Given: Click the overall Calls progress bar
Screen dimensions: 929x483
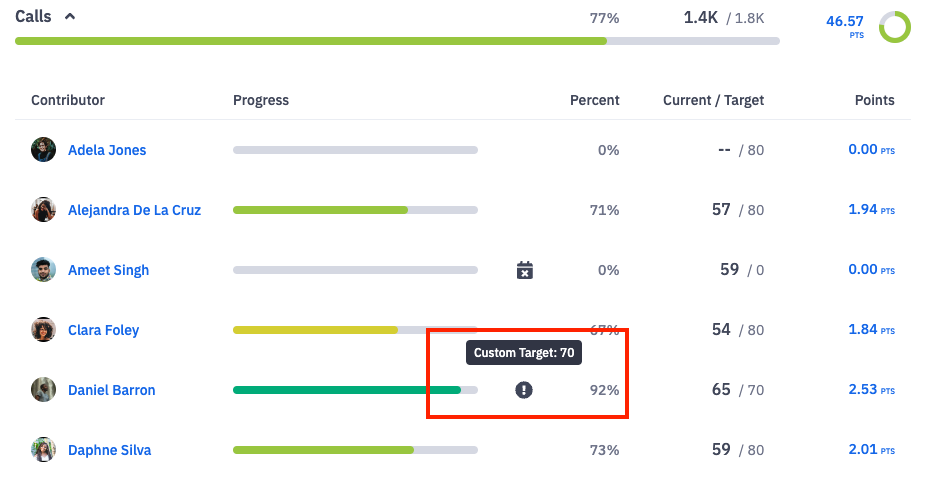Looking at the screenshot, I should point(397,41).
